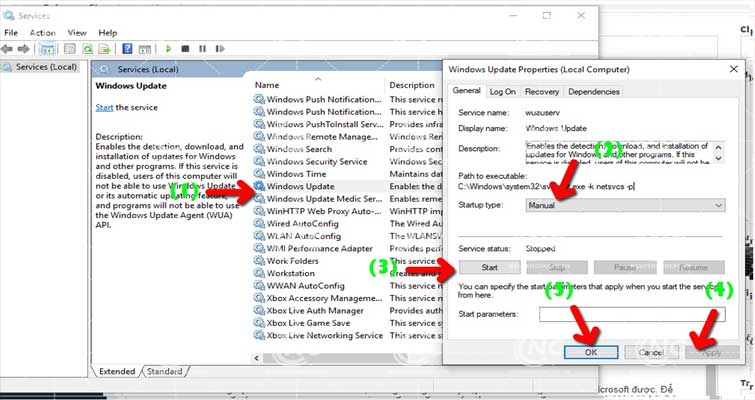The height and width of the screenshot is (400, 755).
Task: Click the Export List toolbar icon
Action: 104,49
